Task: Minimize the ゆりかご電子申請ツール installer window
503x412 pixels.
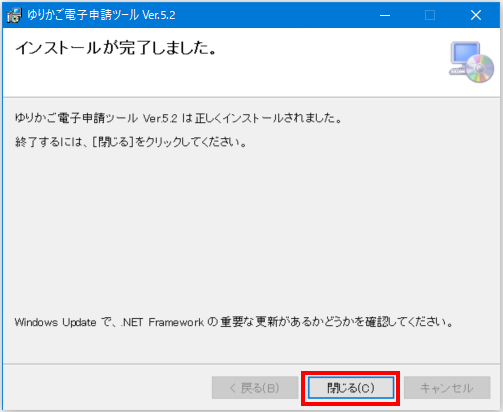Action: pyautogui.click(x=385, y=15)
